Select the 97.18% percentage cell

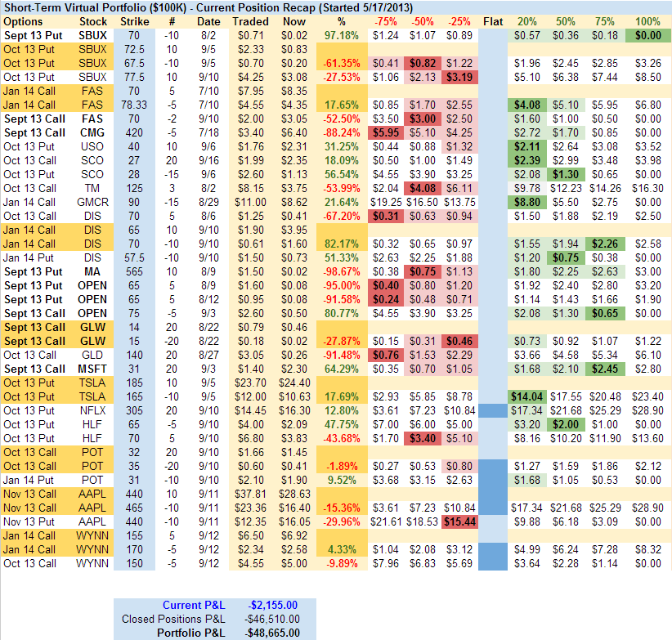click(x=341, y=35)
